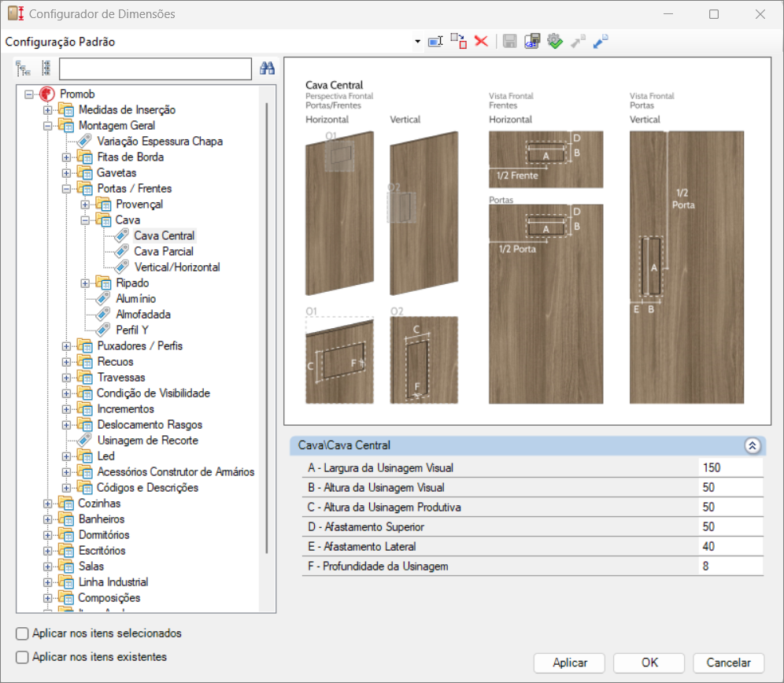Click the duplicate configuration icon

458,42
